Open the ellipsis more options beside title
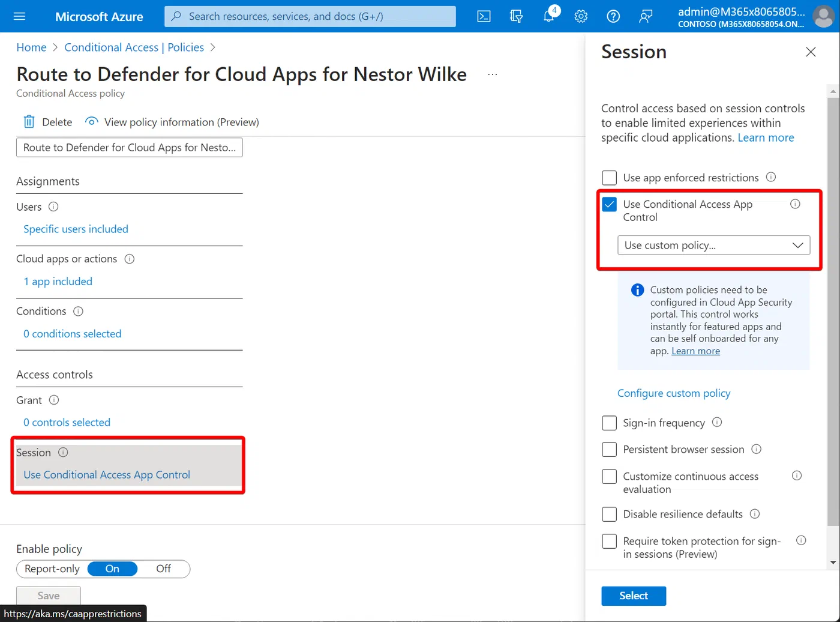Image resolution: width=840 pixels, height=622 pixels. click(x=493, y=74)
